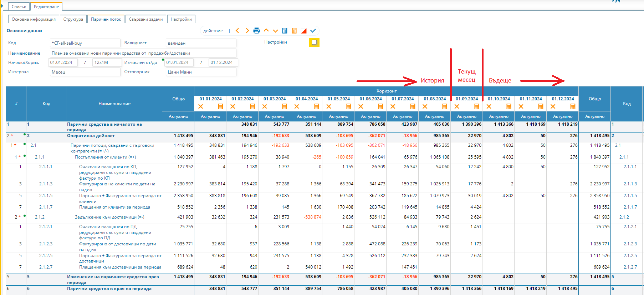Viewport: 644px width, 295px height.
Task: Click the X icon under 01.10.2024
Action: pos(489,106)
